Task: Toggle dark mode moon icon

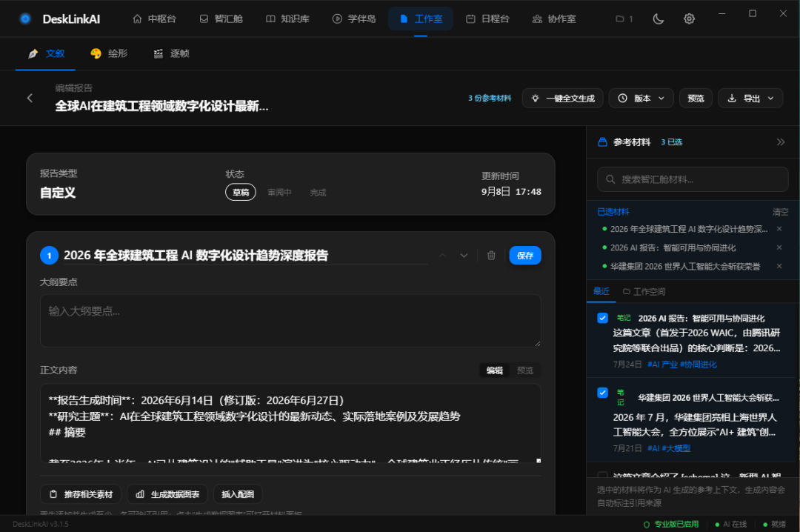Action: point(659,19)
